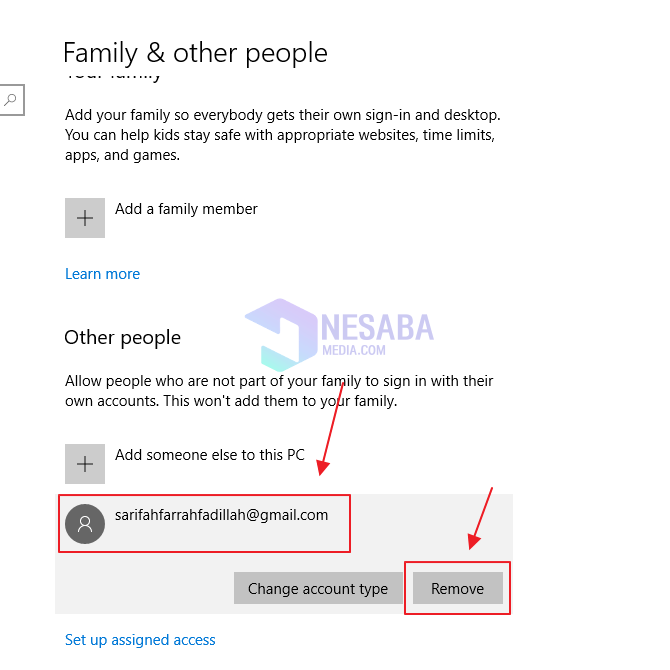Viewport: 670px width, 670px height.
Task: Click the Nesaba Media logo icon
Action: tap(281, 330)
